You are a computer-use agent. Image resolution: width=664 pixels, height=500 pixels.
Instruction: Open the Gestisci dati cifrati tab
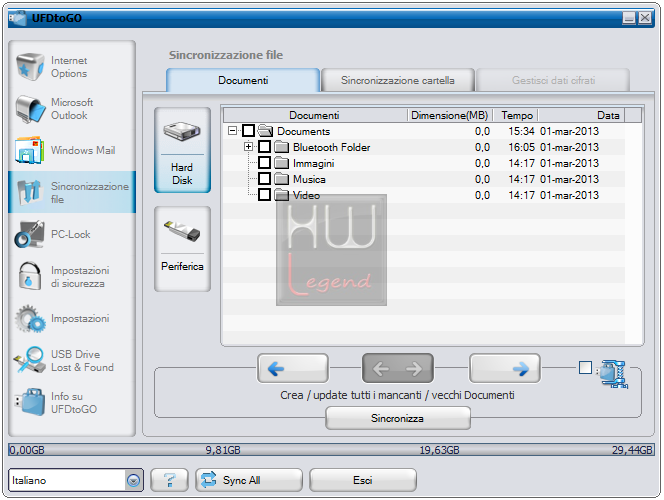coord(553,80)
